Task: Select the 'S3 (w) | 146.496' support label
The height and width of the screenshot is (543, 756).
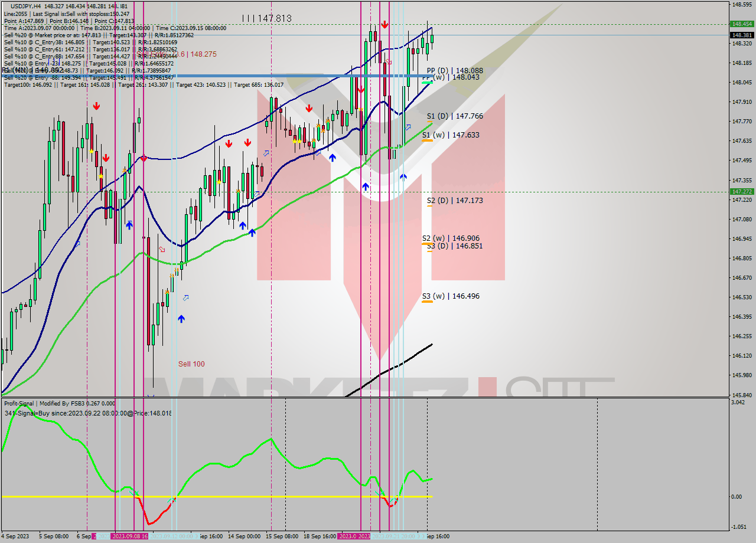Action: [451, 296]
